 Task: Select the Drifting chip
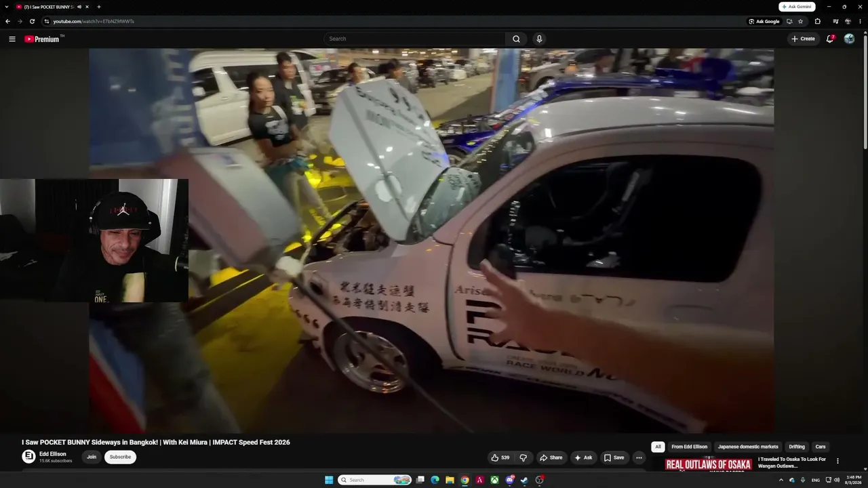pos(797,447)
